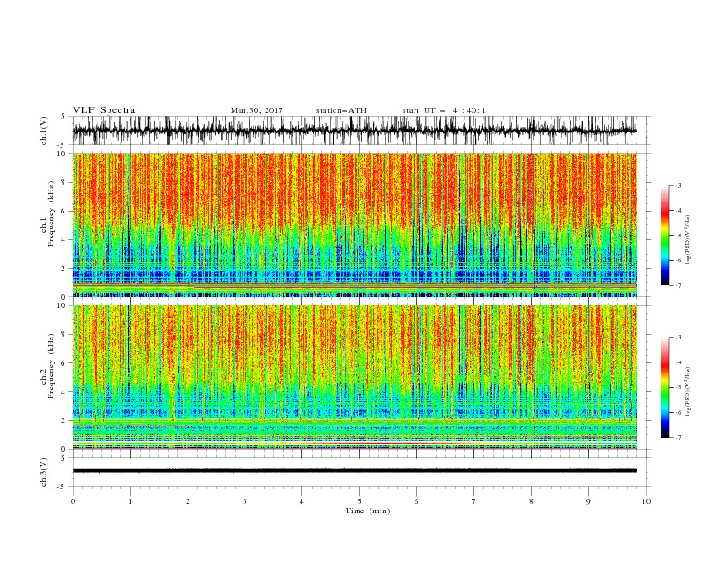Click the ch.1 'Frequency (kHz)' axis label

51,214
